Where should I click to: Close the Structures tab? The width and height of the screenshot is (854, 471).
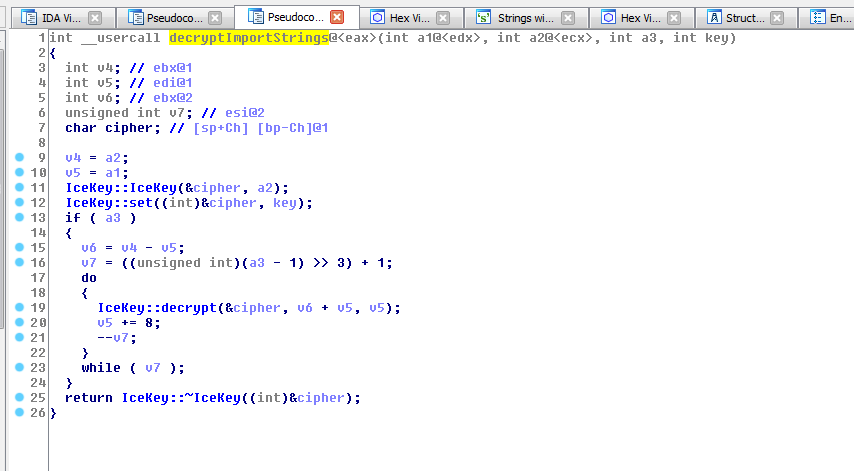(777, 18)
